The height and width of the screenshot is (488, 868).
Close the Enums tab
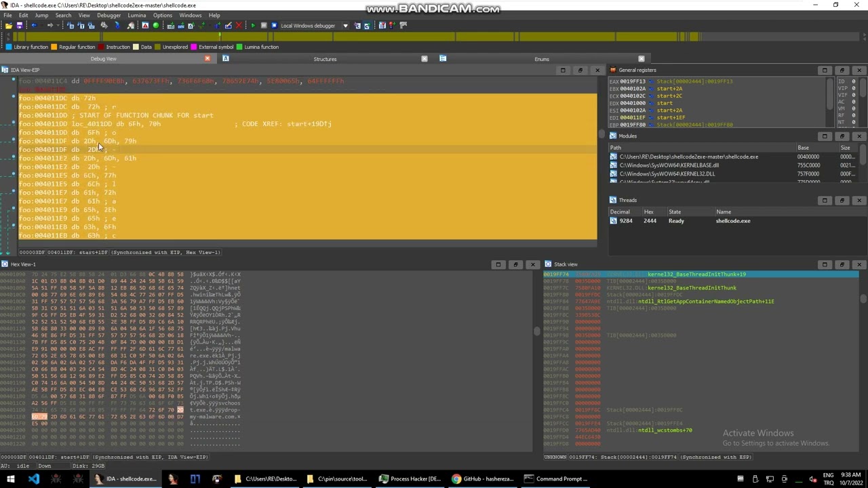(642, 59)
